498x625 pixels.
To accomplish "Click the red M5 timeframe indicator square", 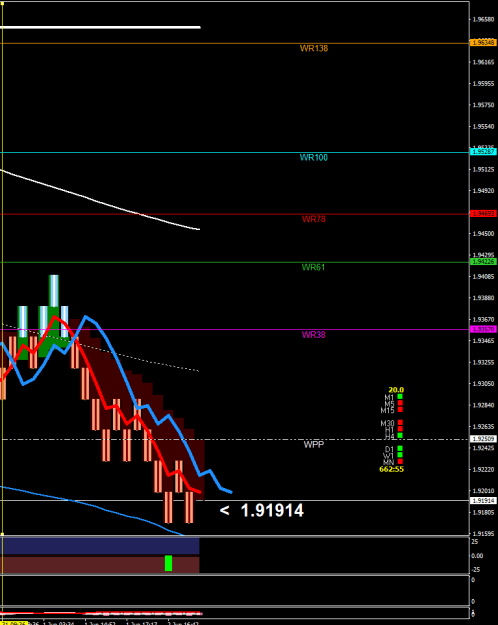I will [400, 403].
